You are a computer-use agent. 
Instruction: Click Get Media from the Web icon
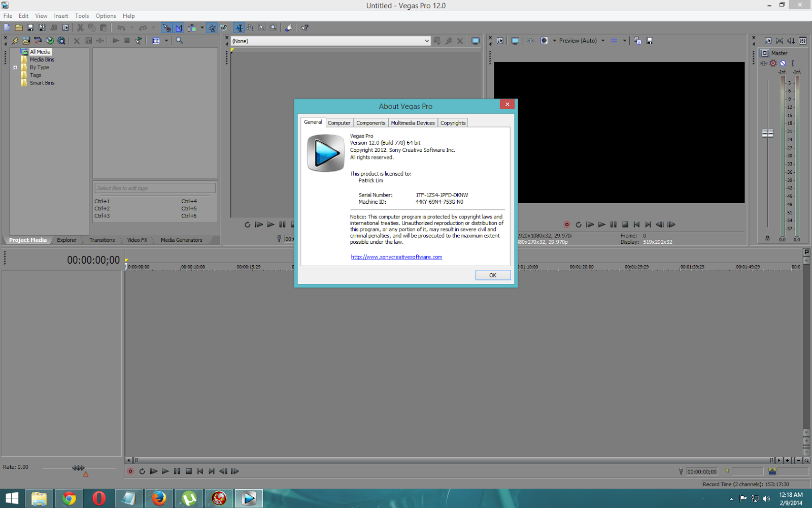(61, 41)
